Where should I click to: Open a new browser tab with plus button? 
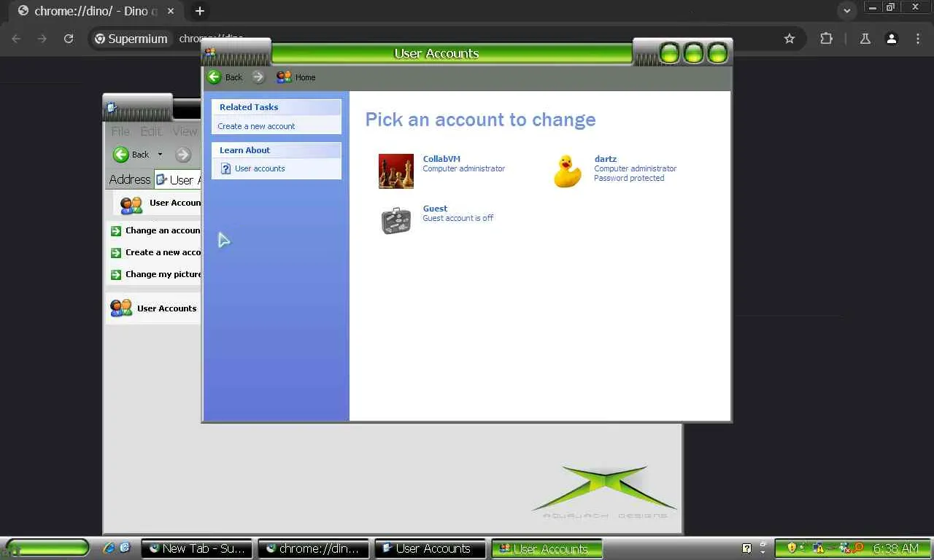coord(199,11)
